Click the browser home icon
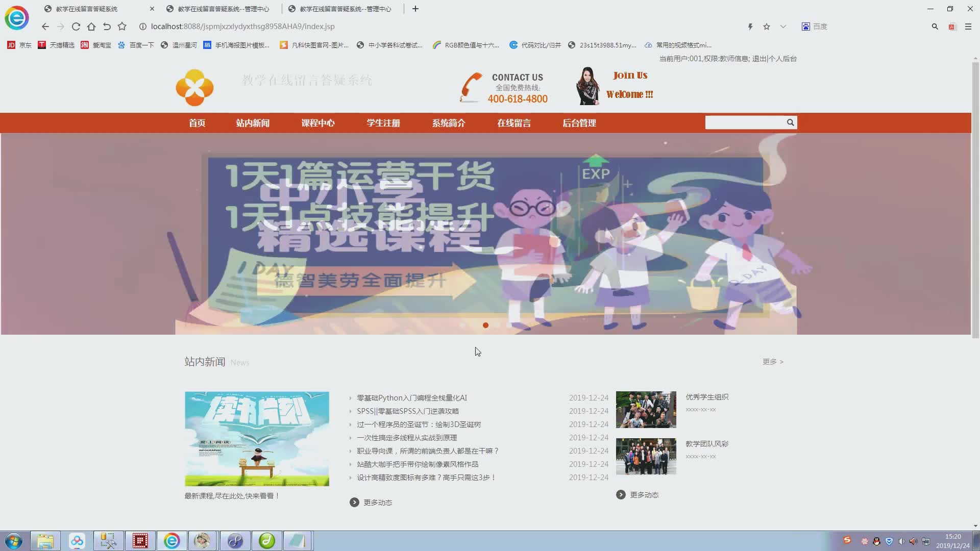Image resolution: width=980 pixels, height=551 pixels. pos(91,27)
